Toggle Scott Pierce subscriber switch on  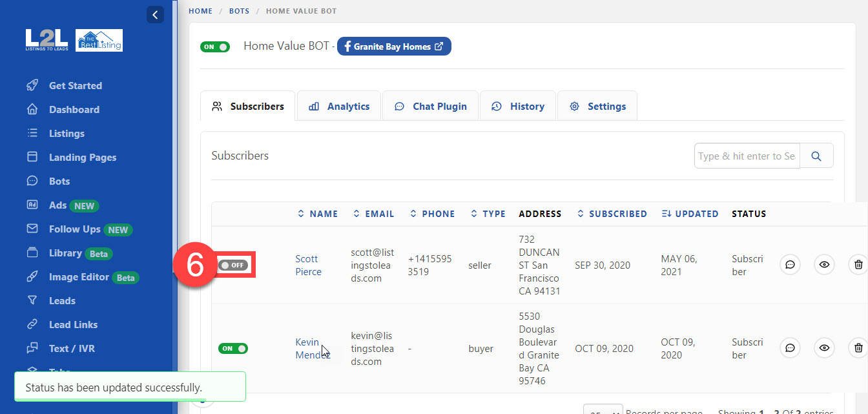click(x=233, y=265)
